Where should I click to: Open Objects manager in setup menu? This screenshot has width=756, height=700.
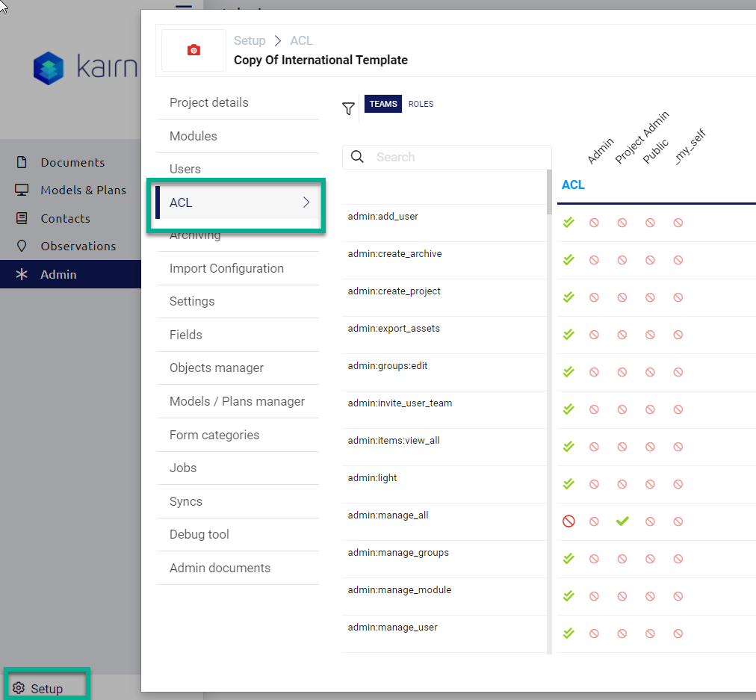[217, 368]
